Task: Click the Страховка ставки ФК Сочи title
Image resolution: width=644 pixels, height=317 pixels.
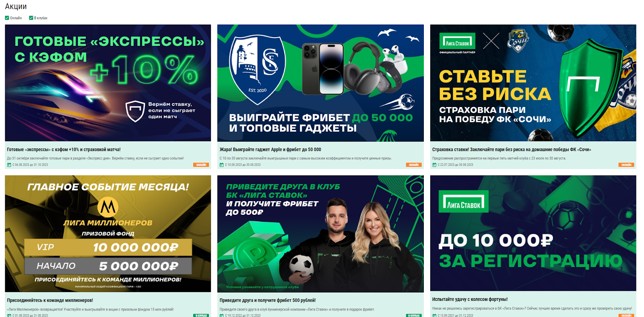Action: coord(512,149)
